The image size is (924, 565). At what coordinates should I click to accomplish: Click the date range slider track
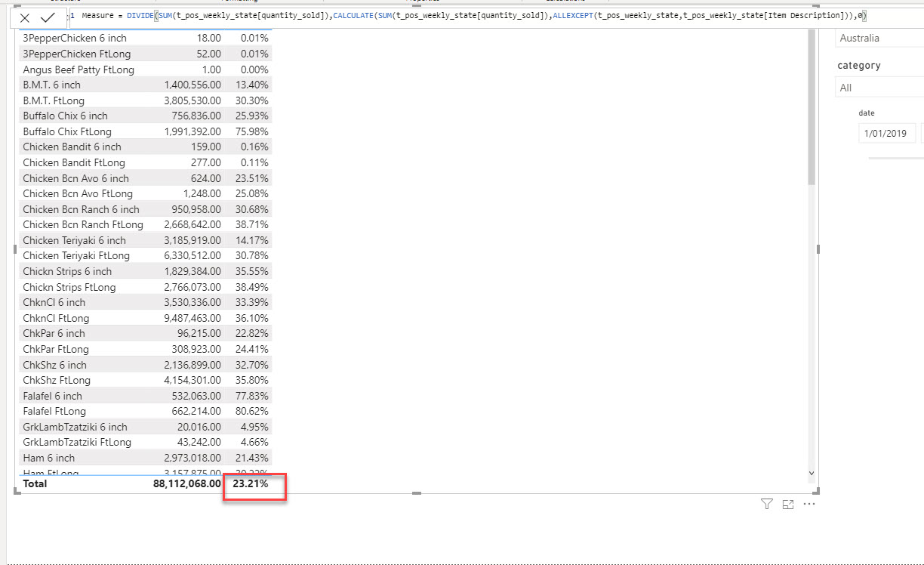tap(896, 158)
